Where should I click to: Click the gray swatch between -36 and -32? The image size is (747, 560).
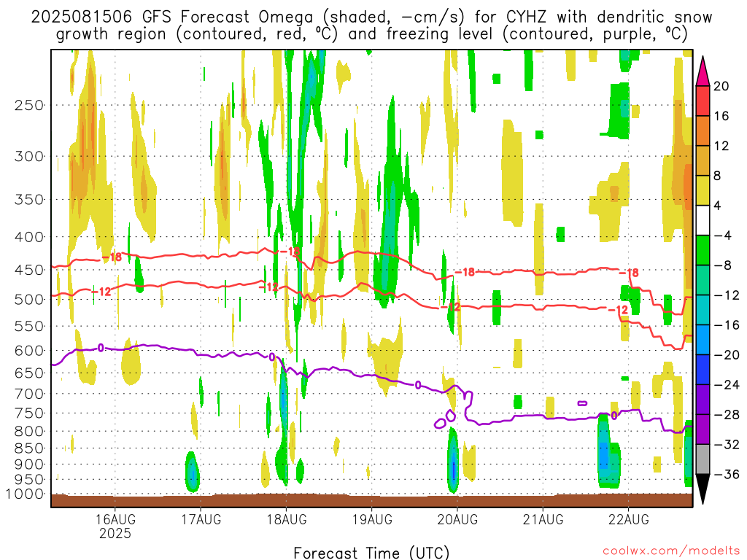[703, 459]
